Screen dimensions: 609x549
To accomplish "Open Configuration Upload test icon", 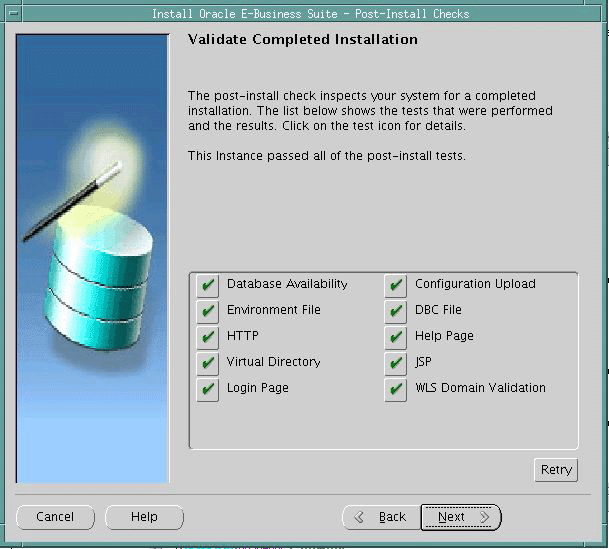I will (396, 285).
